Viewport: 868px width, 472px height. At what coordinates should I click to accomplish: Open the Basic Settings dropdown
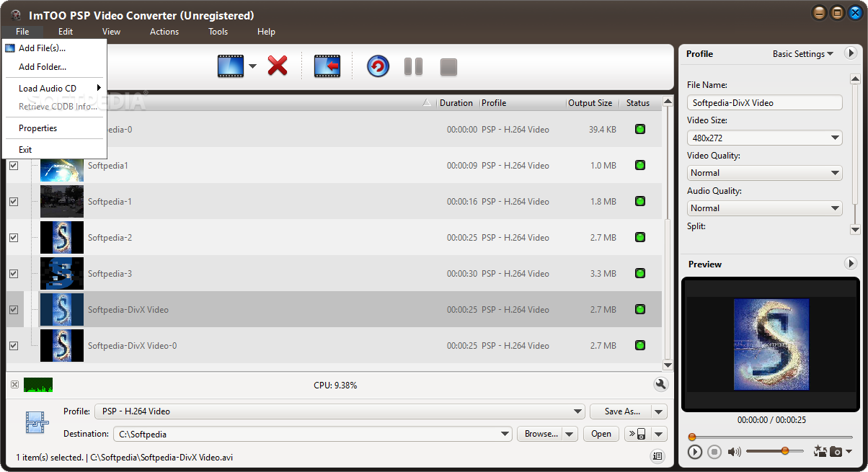pos(803,53)
